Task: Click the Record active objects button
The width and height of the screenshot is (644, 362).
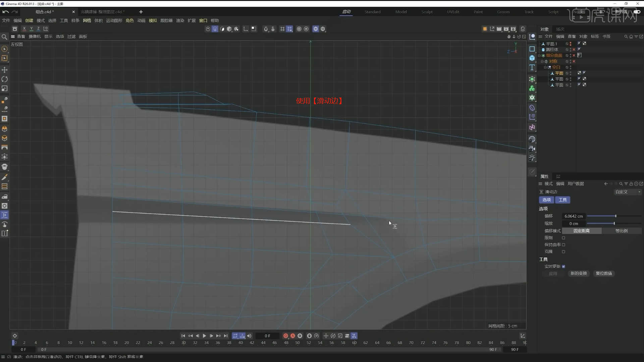Action: [x=285, y=336]
